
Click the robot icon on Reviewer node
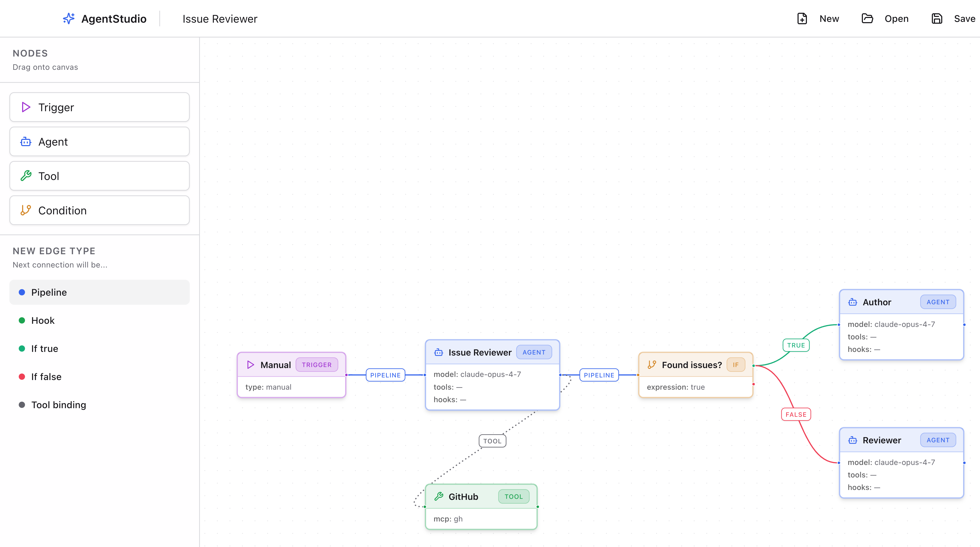853,440
